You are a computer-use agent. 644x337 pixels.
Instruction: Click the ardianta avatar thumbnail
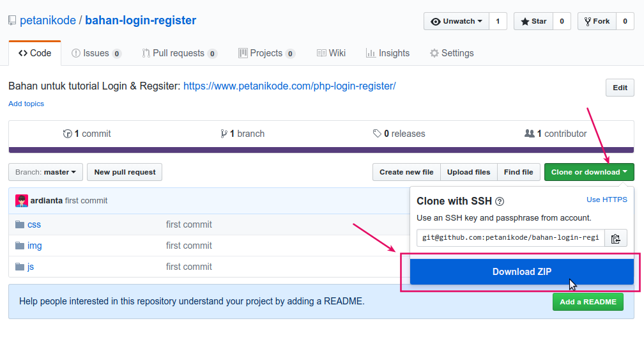pos(22,201)
